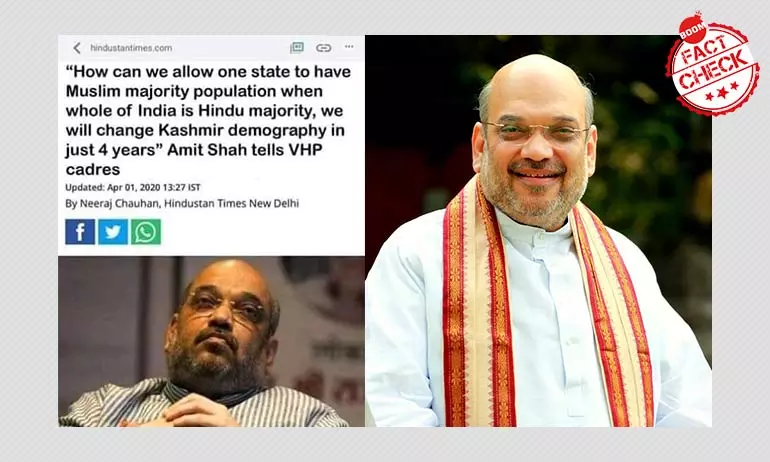The width and height of the screenshot is (770, 462).
Task: Select the hindustantimes.com address text
Action: [131, 48]
